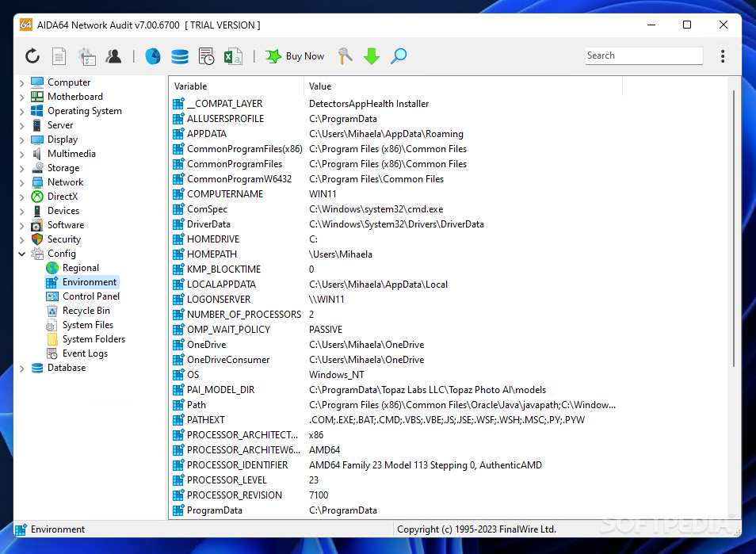
Task: Expand the Operating System node
Action: click(x=21, y=112)
